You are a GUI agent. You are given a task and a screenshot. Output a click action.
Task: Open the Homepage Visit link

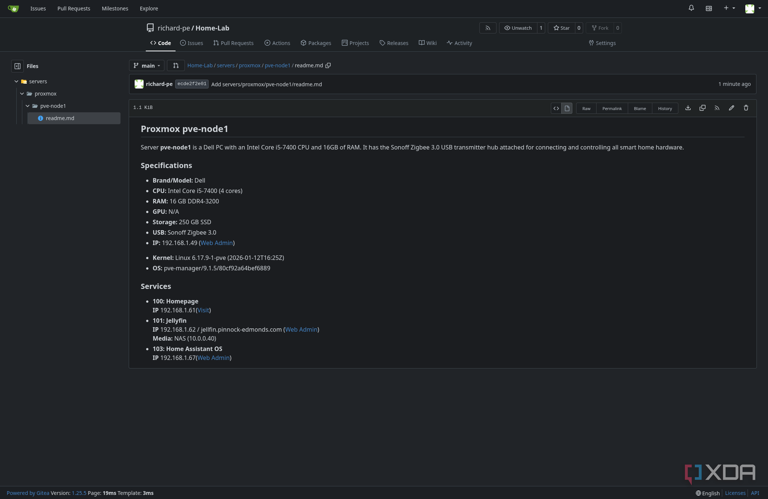pyautogui.click(x=203, y=310)
